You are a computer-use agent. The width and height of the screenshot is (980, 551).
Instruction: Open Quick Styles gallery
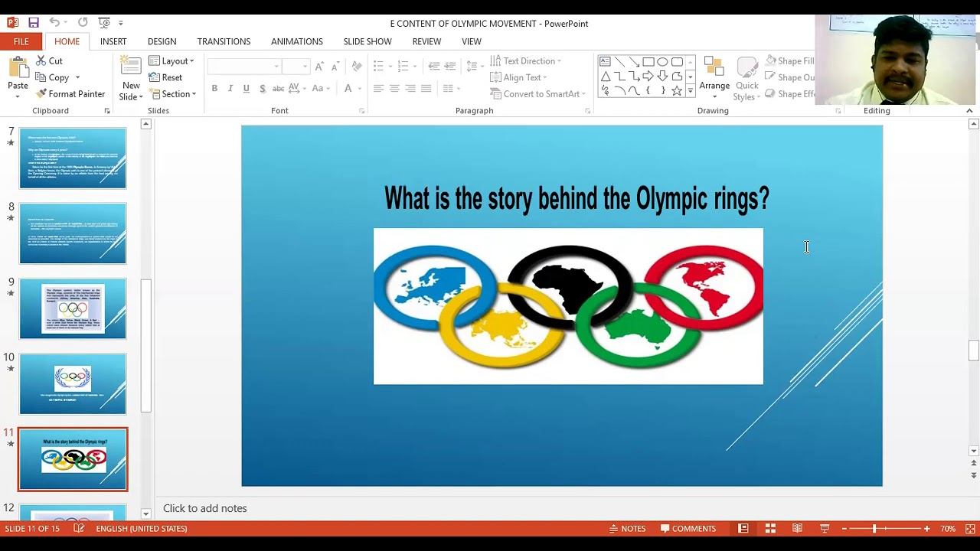746,80
